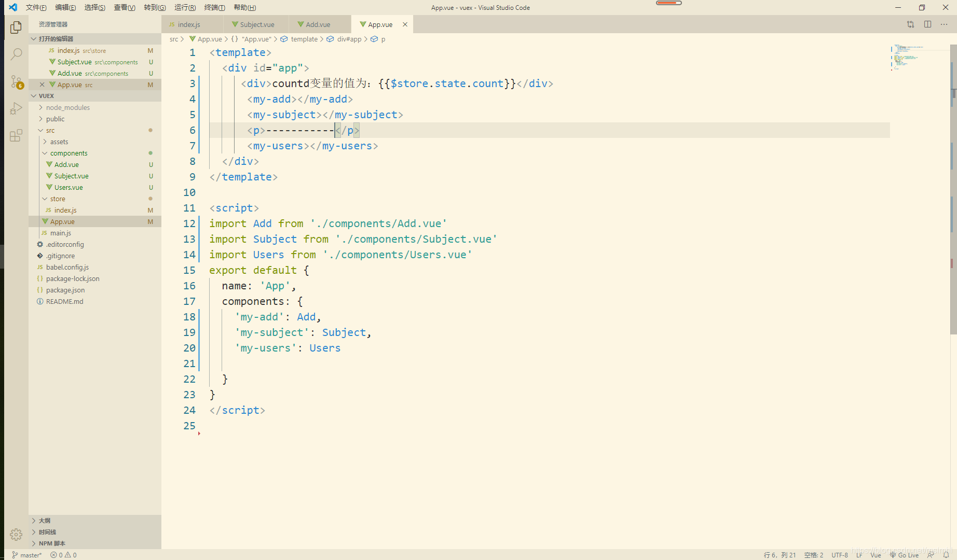Open the 文件(F) menu
This screenshot has width=957, height=560.
click(36, 7)
